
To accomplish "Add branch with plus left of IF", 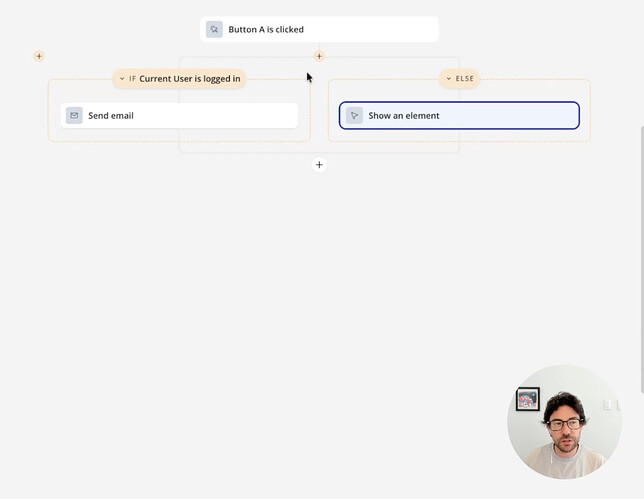I will tap(39, 56).
